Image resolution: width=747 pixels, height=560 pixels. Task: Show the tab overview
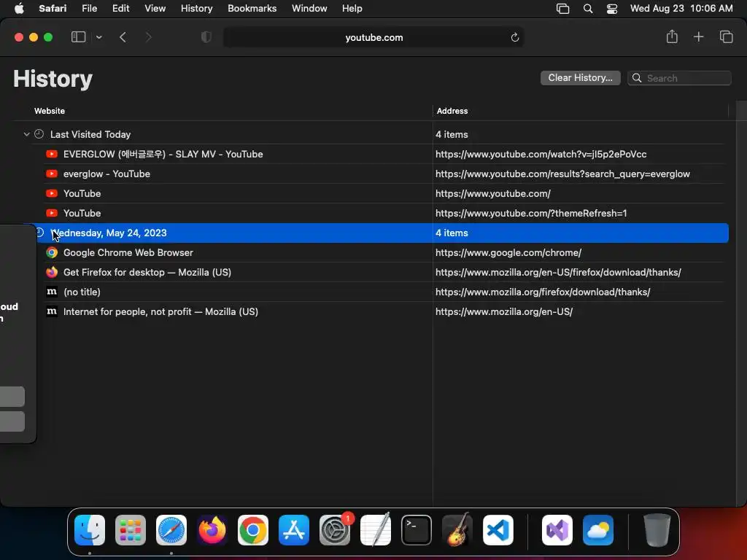(726, 36)
